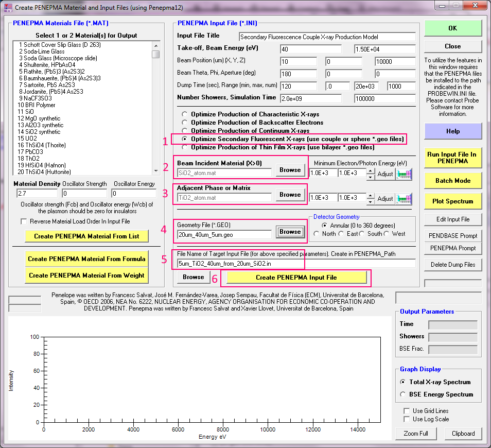Enable Reverse Material Load Order checkbox
The width and height of the screenshot is (491, 448).
click(x=24, y=221)
